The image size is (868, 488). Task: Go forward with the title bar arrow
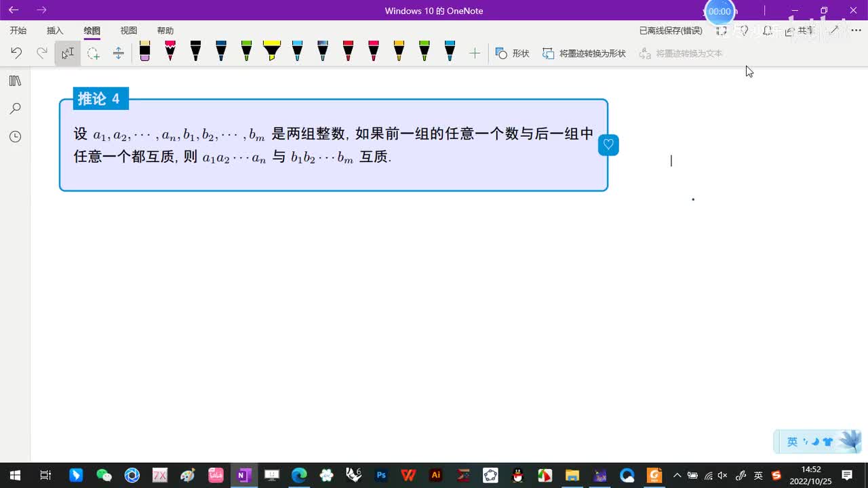click(x=41, y=10)
